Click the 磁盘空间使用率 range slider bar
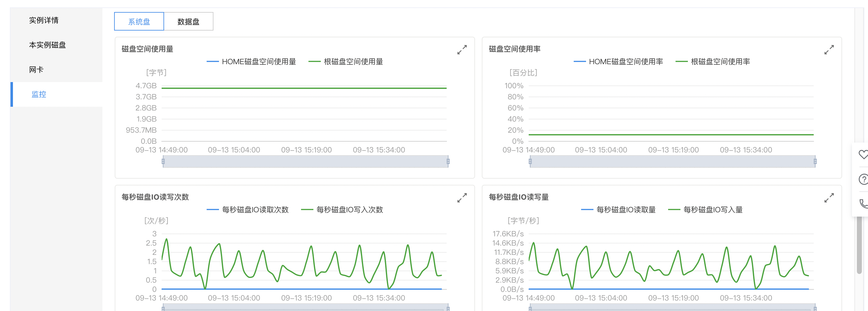This screenshot has height=311, width=868. tap(672, 161)
